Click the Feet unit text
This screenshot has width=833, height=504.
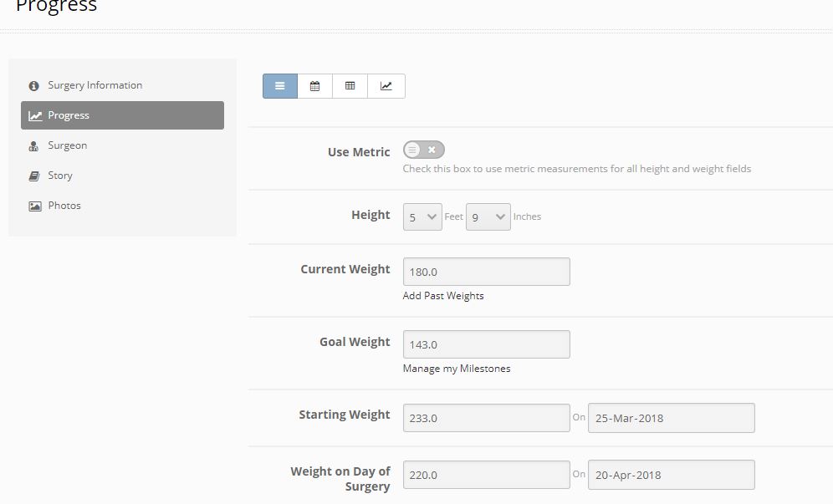[453, 216]
